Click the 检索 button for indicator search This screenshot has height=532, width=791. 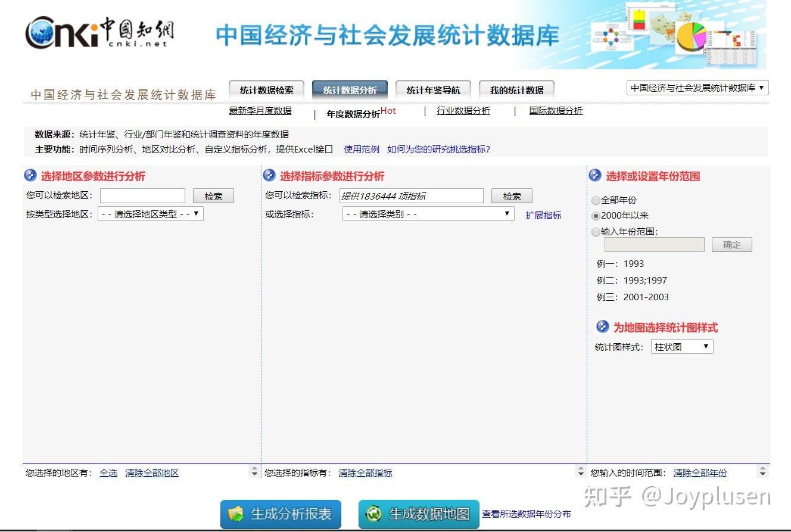pos(512,196)
